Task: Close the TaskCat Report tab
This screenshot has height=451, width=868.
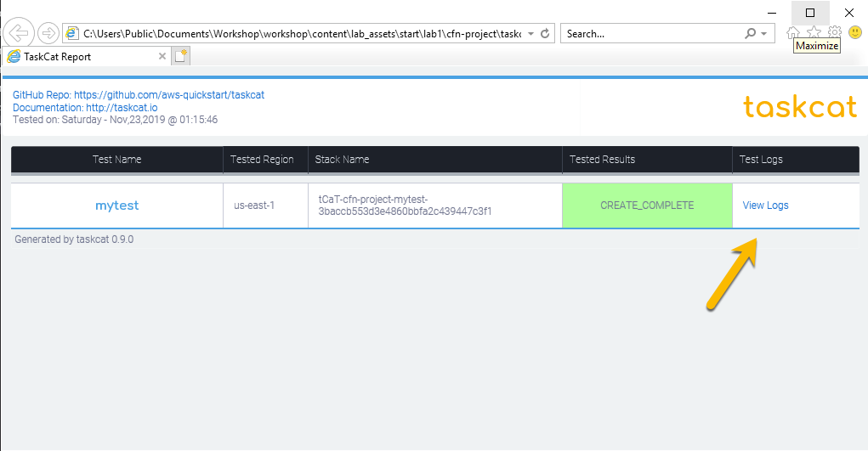Action: click(x=162, y=56)
